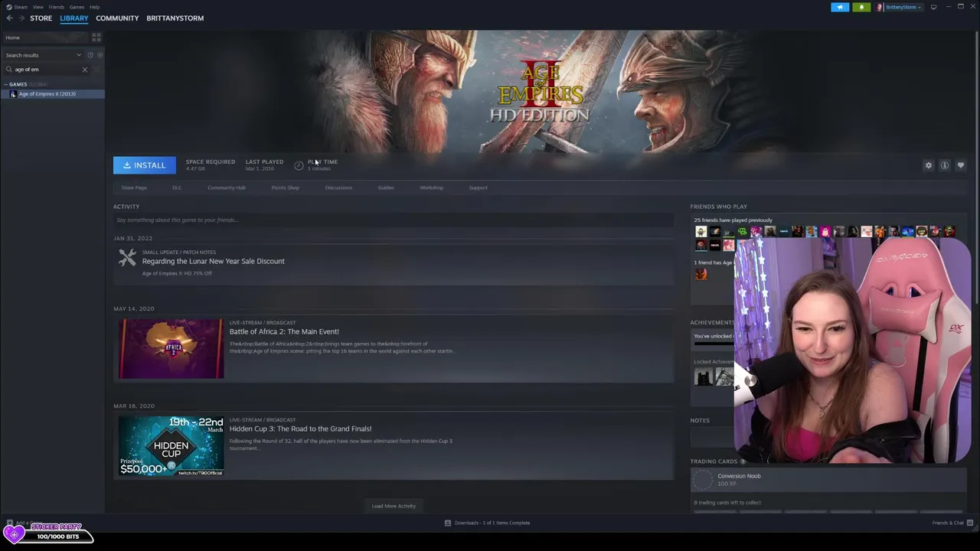Open the Guides link
980x551 pixels.
(x=386, y=187)
